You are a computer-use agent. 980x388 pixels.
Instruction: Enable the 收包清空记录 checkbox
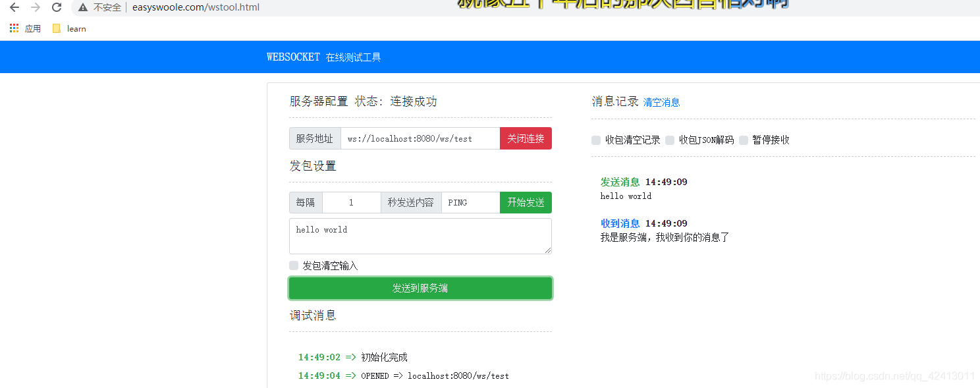(596, 140)
